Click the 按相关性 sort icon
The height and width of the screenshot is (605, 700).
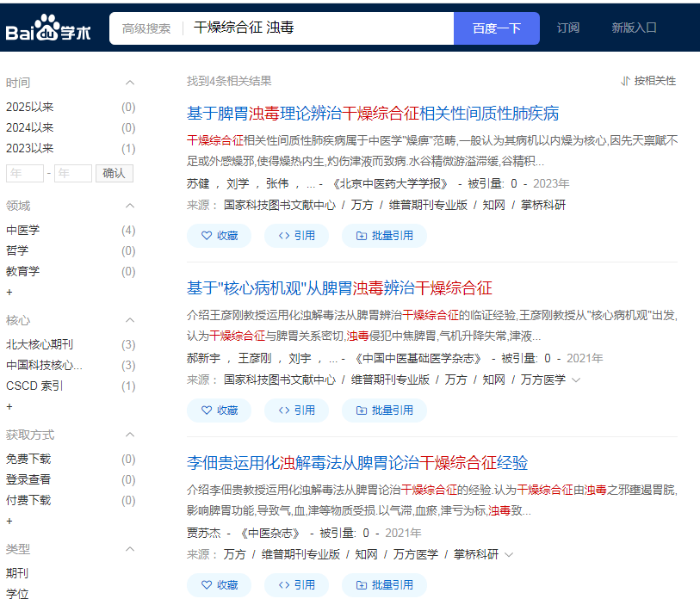pos(626,81)
